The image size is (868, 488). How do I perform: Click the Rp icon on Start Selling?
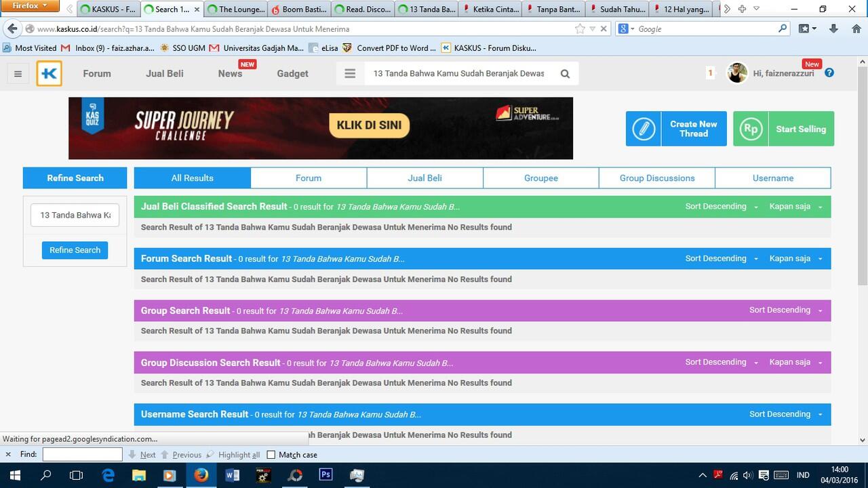click(751, 129)
